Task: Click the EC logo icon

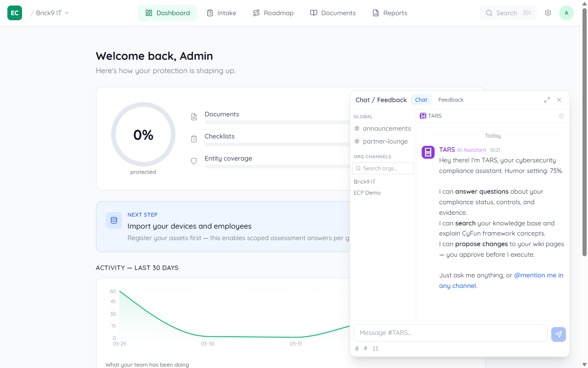Action: 15,13
